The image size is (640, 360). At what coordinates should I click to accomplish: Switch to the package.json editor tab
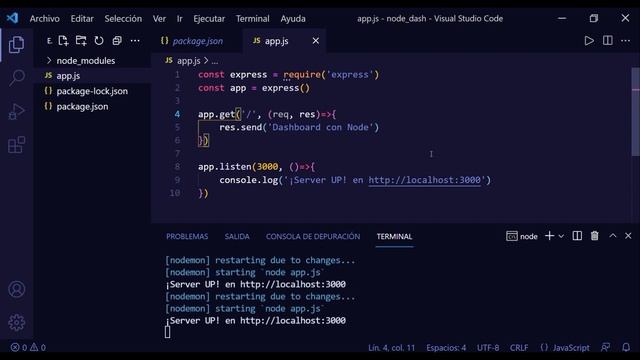click(x=197, y=41)
